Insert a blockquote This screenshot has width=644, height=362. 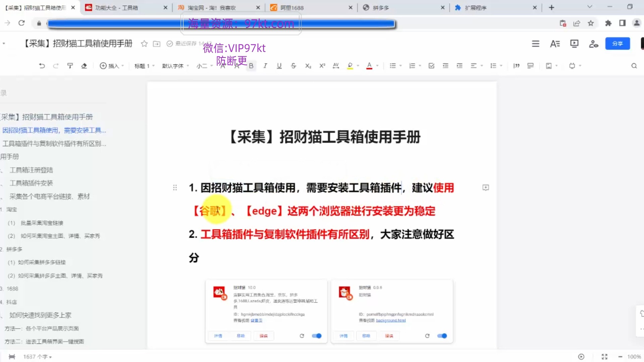pyautogui.click(x=516, y=66)
